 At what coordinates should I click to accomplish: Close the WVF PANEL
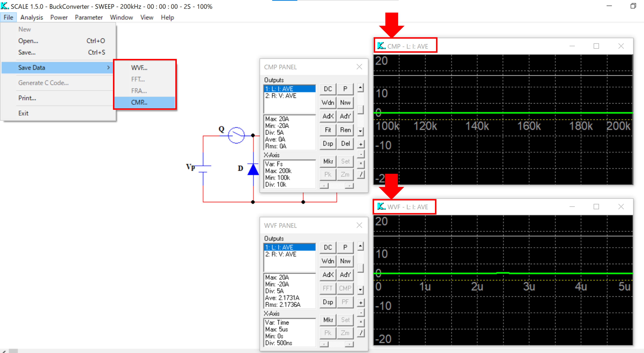click(359, 225)
